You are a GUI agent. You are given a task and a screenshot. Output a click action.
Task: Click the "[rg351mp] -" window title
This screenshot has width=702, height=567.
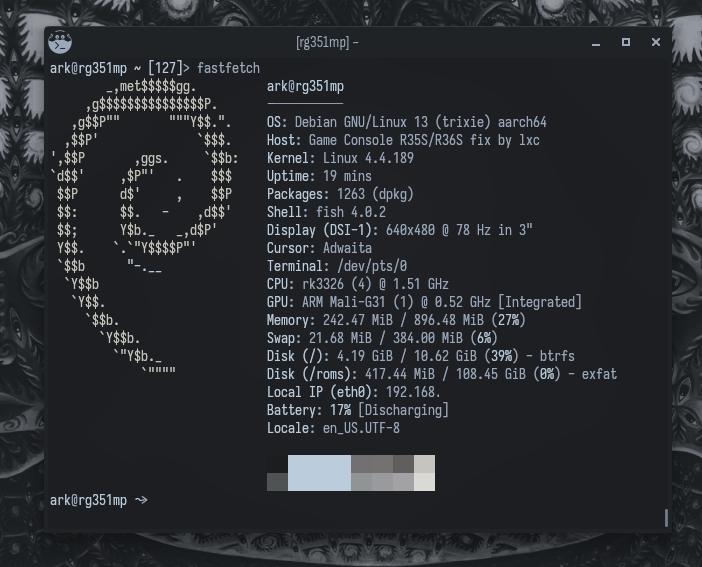pos(327,43)
